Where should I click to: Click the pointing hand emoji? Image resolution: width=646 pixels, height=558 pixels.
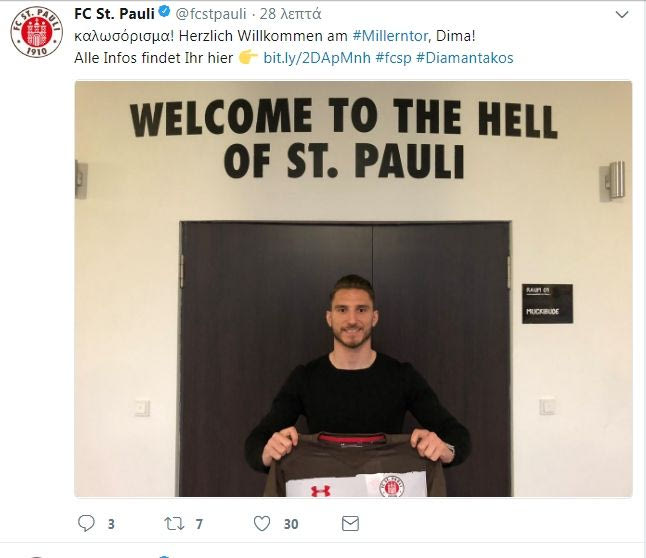248,57
